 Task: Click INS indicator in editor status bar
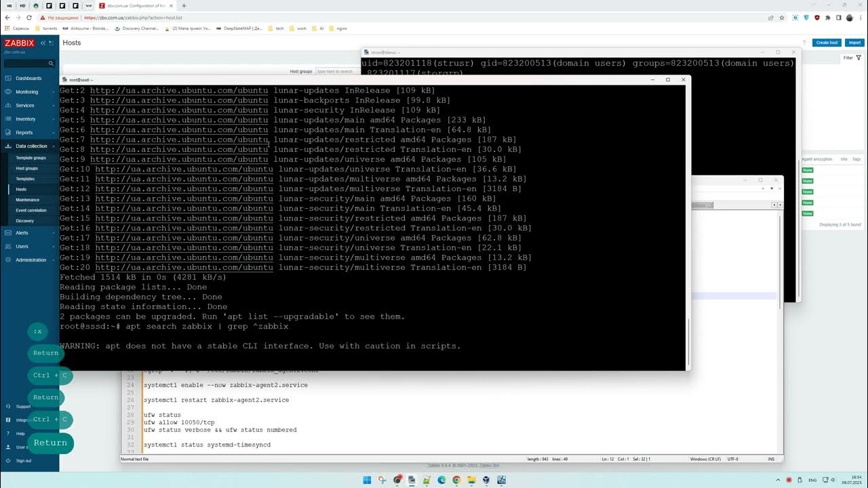(772, 459)
